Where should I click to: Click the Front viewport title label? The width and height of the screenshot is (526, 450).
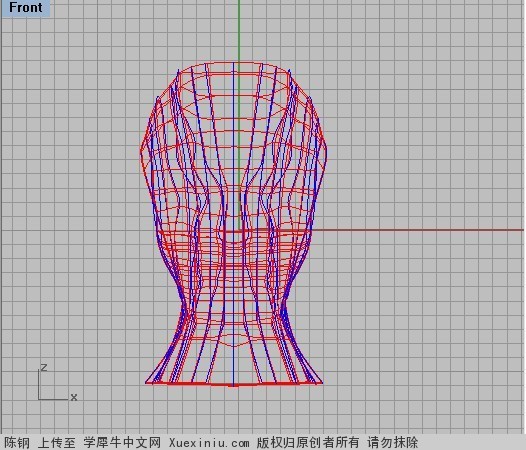[26, 8]
